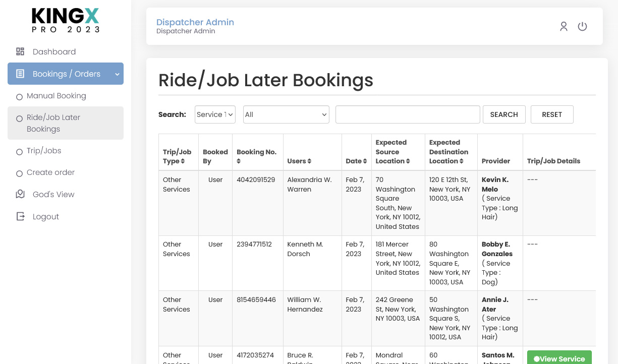Screen dimensions: 618x364
Task: Sort by Users column arrows
Action: point(309,161)
